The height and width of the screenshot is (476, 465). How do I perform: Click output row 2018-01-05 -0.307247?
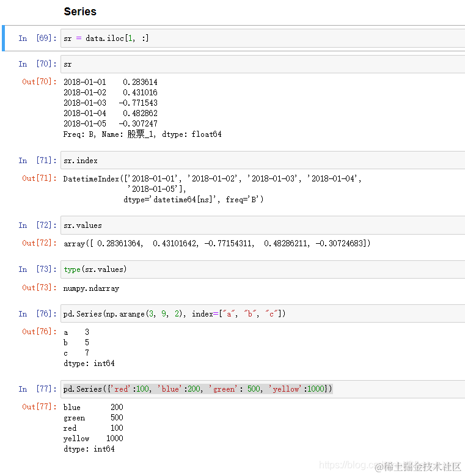(111, 123)
